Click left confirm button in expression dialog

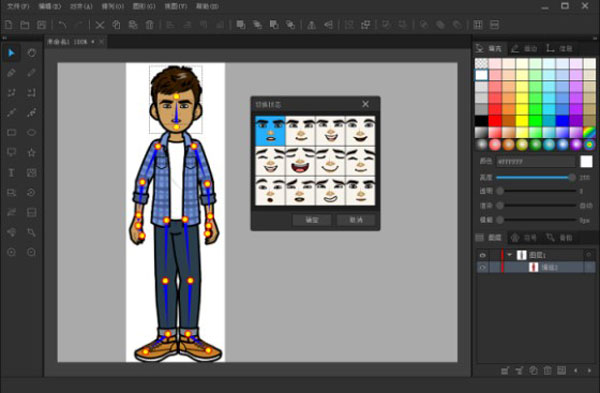(x=312, y=220)
